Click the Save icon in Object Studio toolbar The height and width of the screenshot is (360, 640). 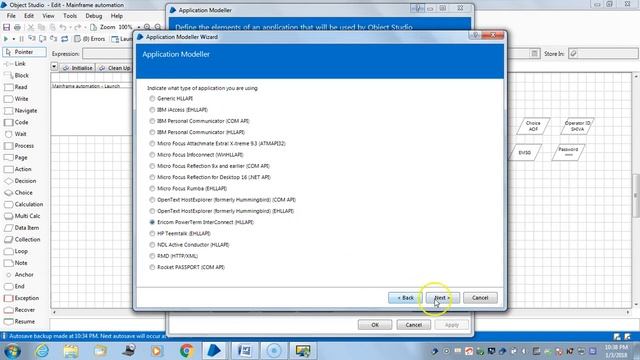pyautogui.click(x=7, y=27)
